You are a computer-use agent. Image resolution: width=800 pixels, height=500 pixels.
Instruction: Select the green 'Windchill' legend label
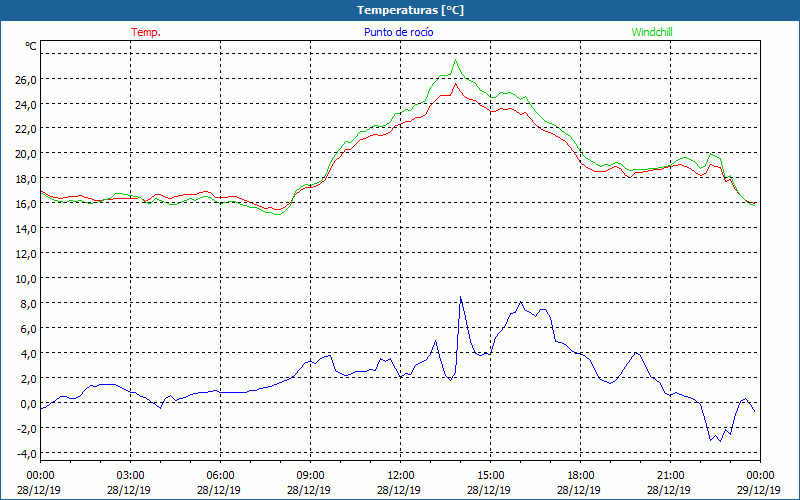pos(652,32)
